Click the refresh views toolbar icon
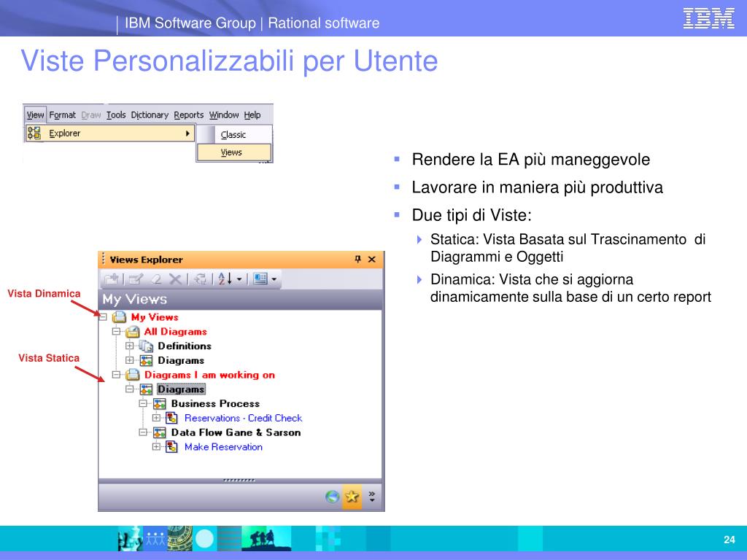The height and width of the screenshot is (560, 747). point(200,279)
